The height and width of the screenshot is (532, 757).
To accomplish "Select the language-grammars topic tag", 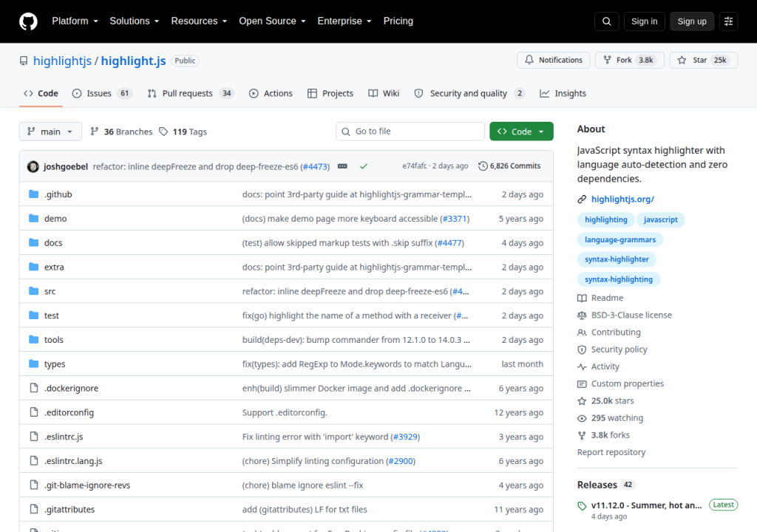I will (x=620, y=240).
